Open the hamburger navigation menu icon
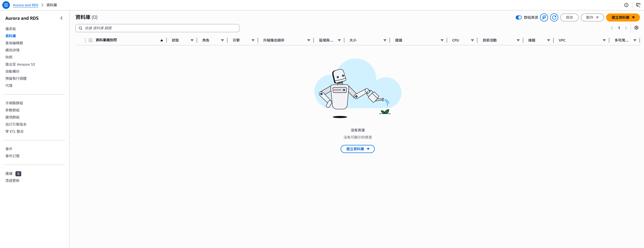Screen dimensions: 644x248 [6, 5]
